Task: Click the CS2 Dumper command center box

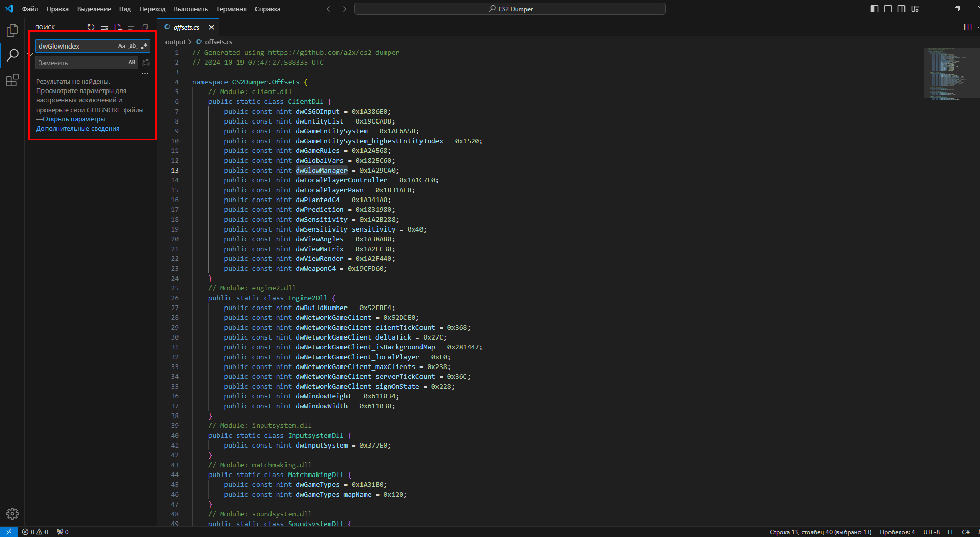Action: [x=510, y=9]
